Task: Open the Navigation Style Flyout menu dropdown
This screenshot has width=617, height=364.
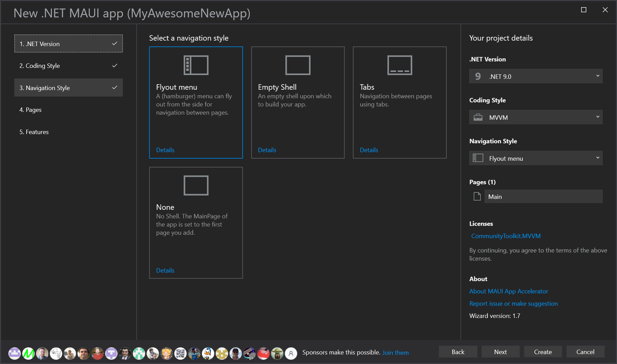Action: pyautogui.click(x=536, y=158)
